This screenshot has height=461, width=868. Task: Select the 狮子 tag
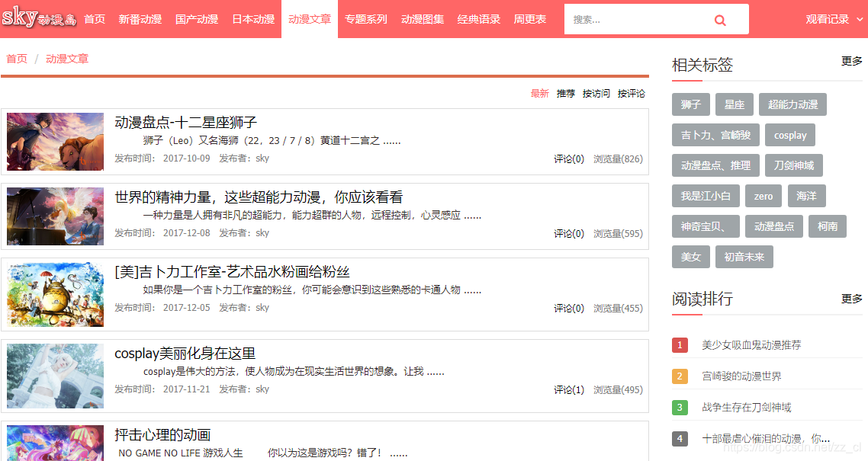[x=691, y=104]
